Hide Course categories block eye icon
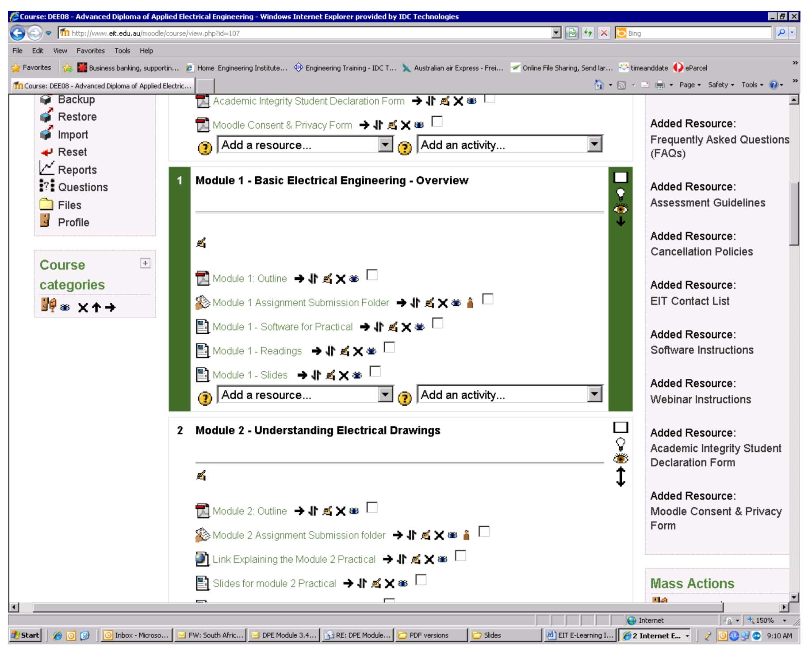The width and height of the screenshot is (812, 655). [x=65, y=308]
